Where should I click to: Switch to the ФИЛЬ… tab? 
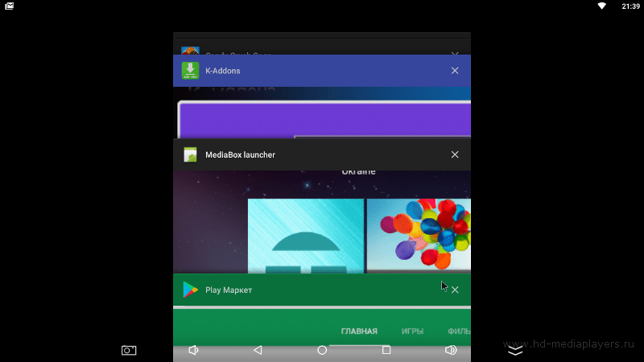459,331
